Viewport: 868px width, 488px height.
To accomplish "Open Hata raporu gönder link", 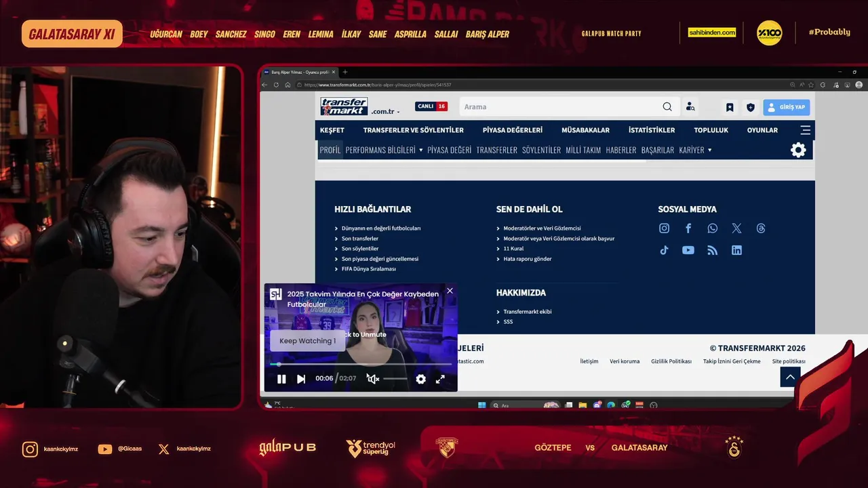I will click(528, 259).
